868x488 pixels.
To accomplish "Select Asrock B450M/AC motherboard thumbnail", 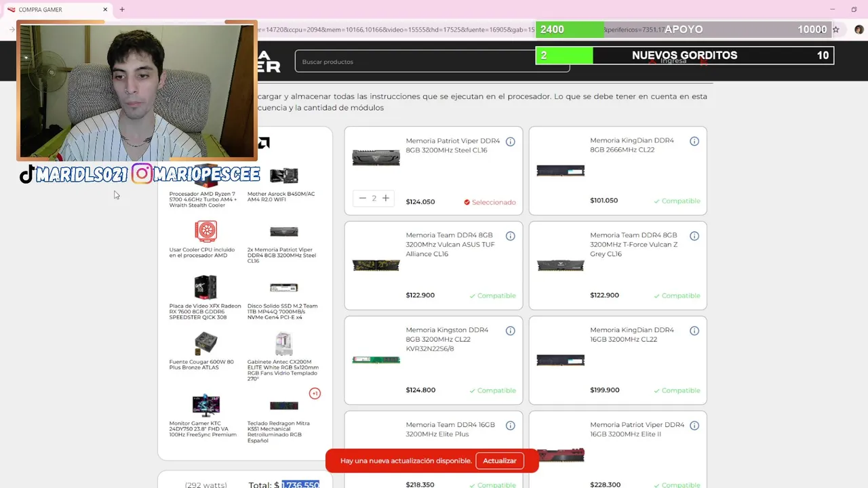I will 283,176.
